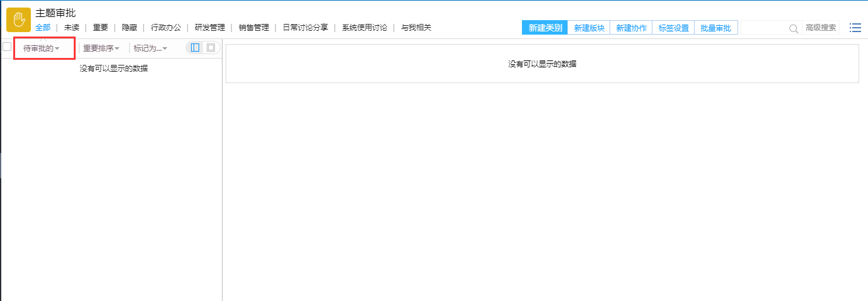The width and height of the screenshot is (868, 301).
Task: Focus the search input field
Action: coord(764,28)
